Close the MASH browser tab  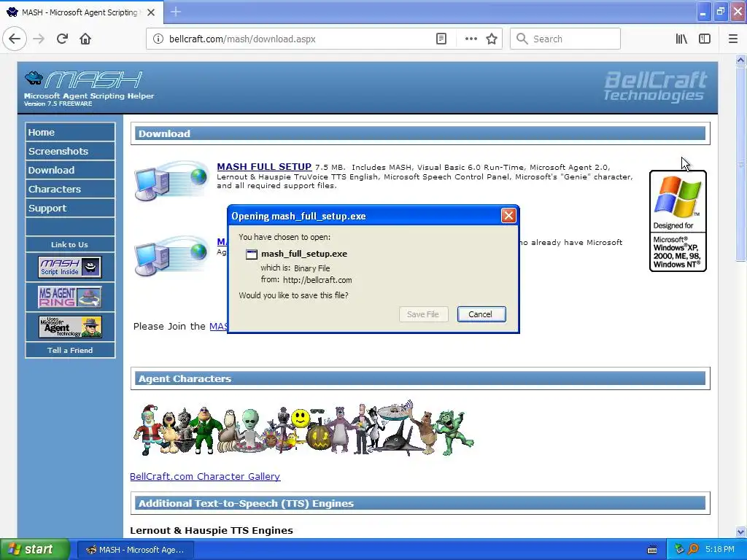coord(151,12)
